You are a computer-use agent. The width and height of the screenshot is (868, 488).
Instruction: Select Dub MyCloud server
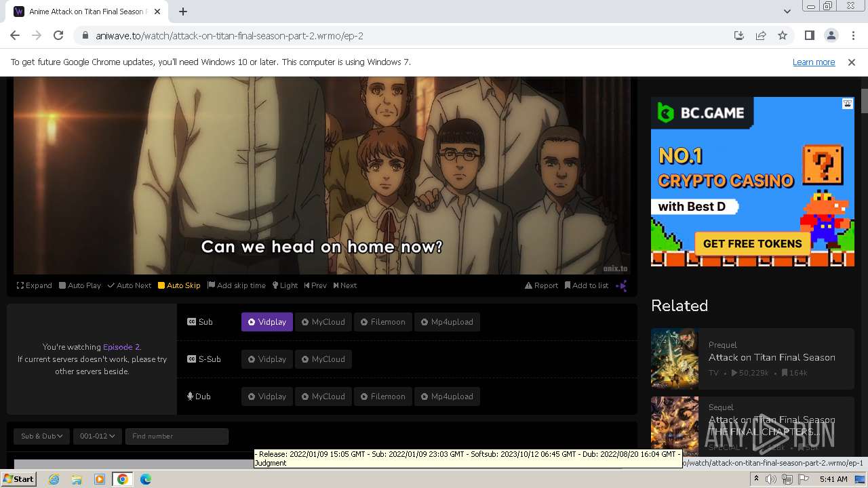323,396
